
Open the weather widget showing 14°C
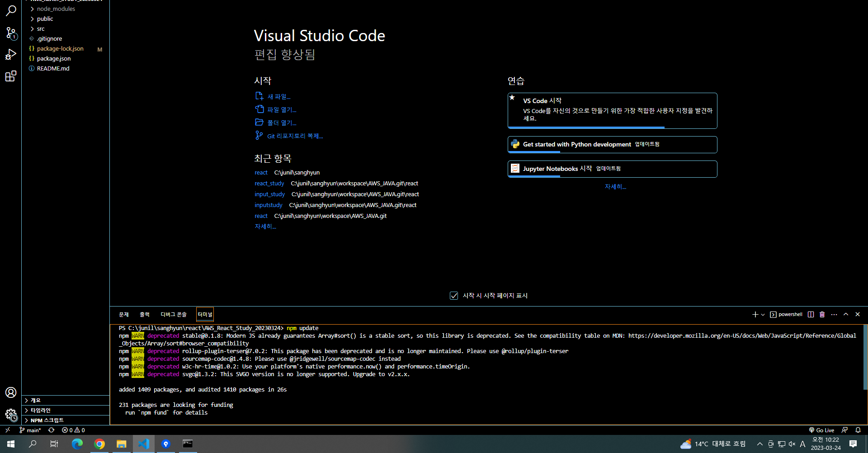tap(713, 444)
